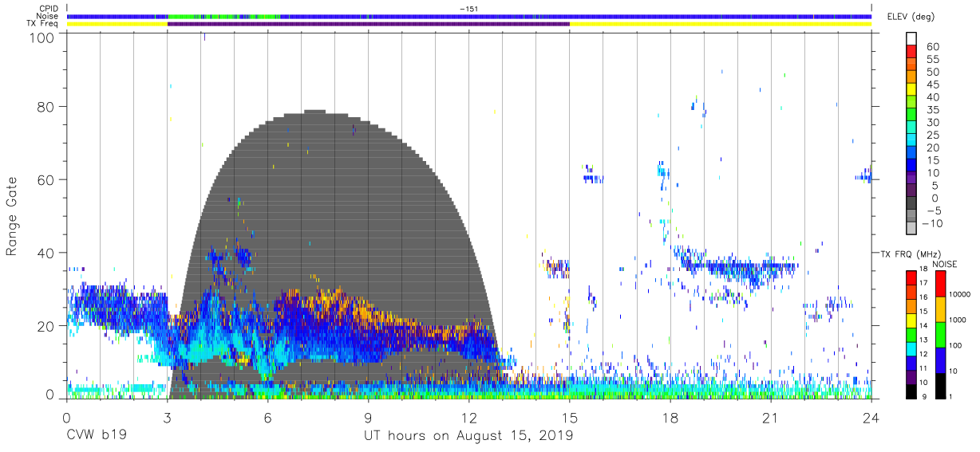This screenshot has height=452, width=980.
Task: Select cyan 12-13 TX FRQ swatch
Action: [911, 348]
